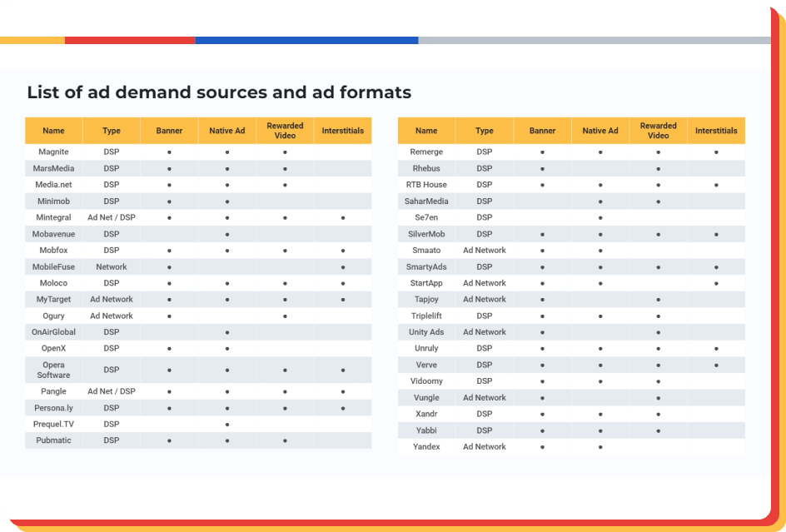Screen dimensions: 786x532
Task: Click the Verve name cell
Action: coord(426,365)
